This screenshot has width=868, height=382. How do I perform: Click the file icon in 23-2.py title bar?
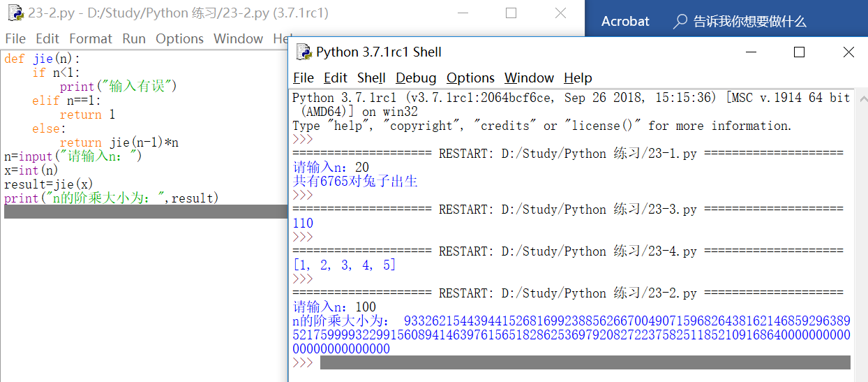pos(14,13)
